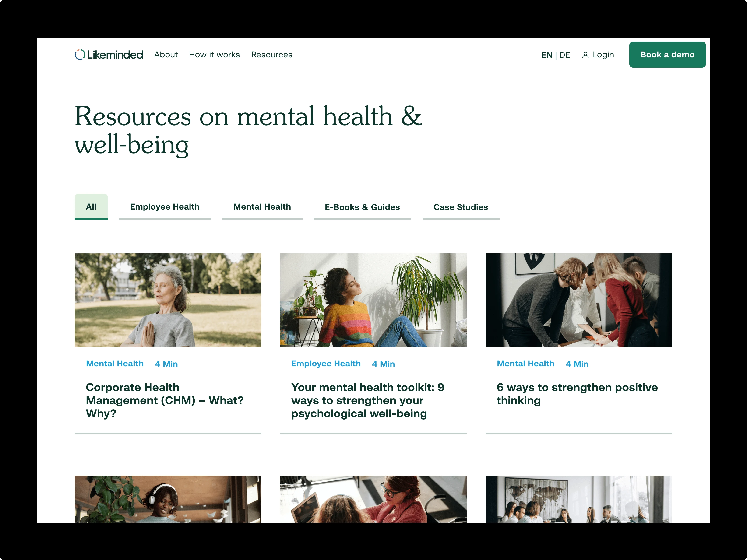This screenshot has height=560, width=747.
Task: Click the Login link
Action: [603, 55]
